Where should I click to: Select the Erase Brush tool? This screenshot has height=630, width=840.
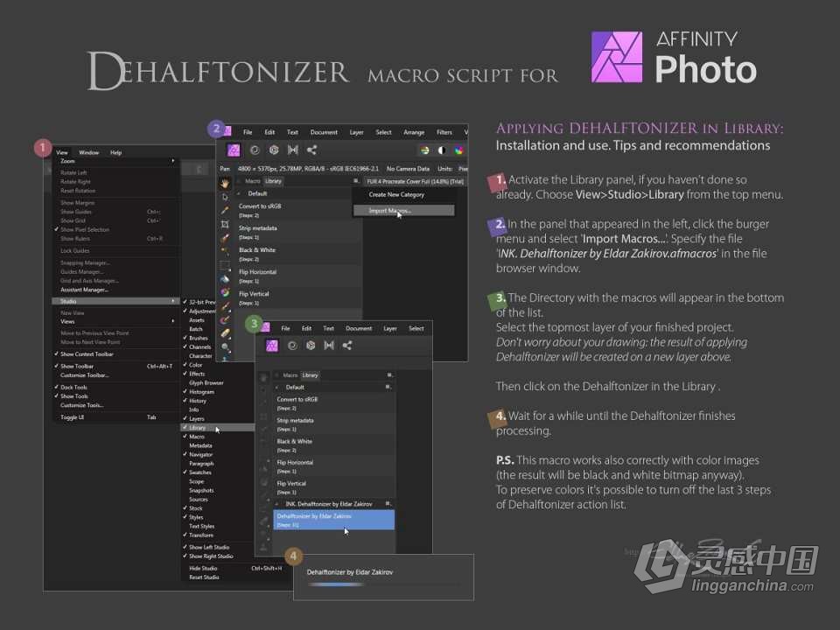pos(225,333)
